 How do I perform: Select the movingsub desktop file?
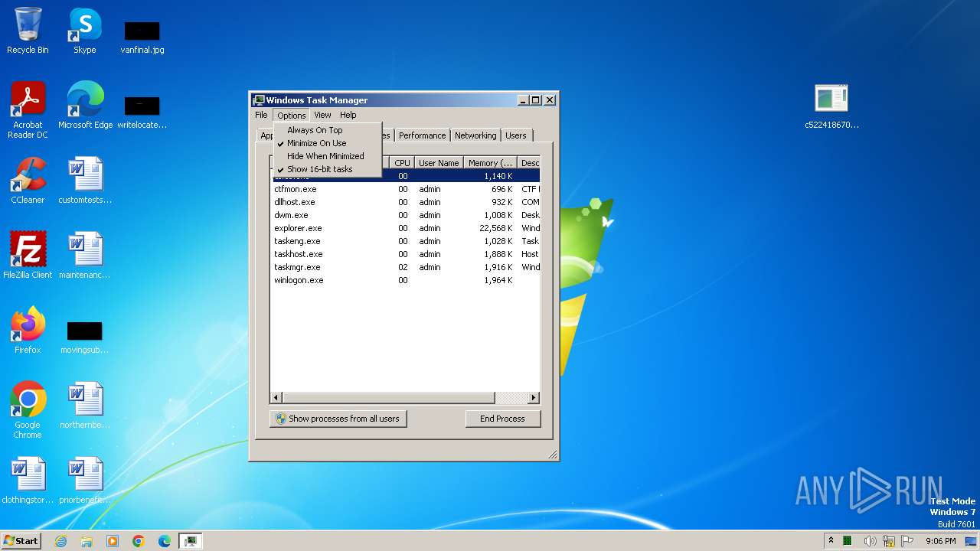pyautogui.click(x=85, y=337)
